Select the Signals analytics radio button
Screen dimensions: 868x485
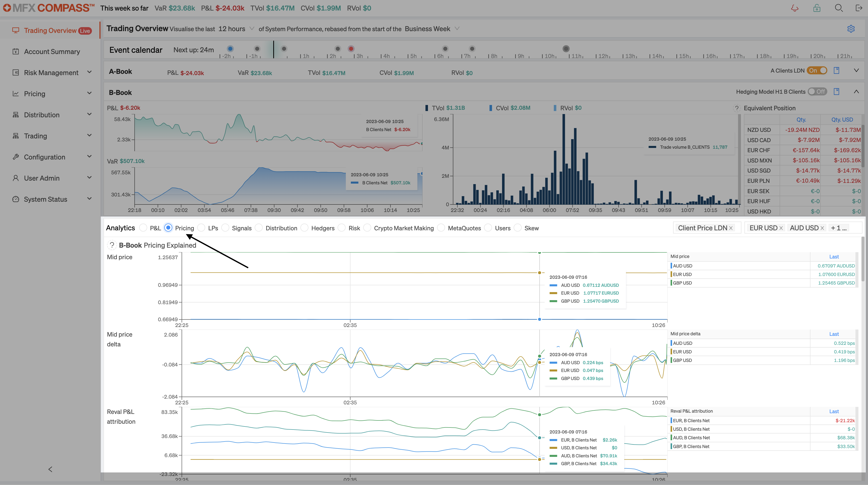(x=225, y=228)
